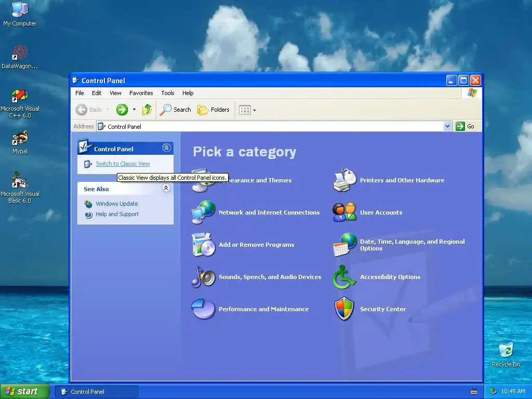Viewport: 532px width, 399px height.
Task: Click the Switch to Classic View link
Action: [x=123, y=164]
